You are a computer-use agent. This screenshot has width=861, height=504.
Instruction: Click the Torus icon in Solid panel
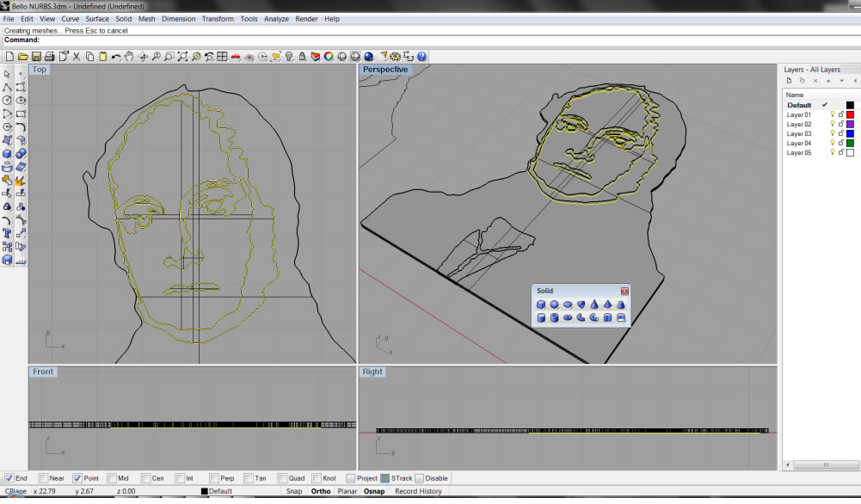(x=567, y=318)
